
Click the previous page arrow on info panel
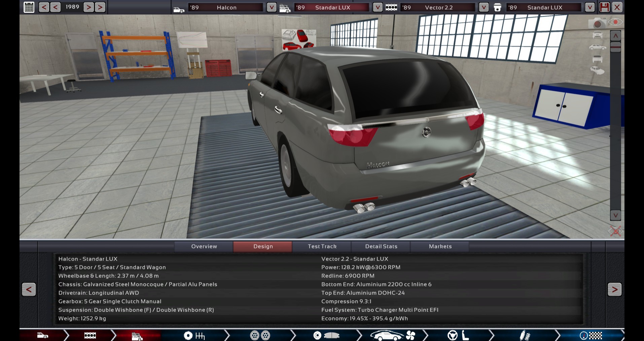pos(29,289)
